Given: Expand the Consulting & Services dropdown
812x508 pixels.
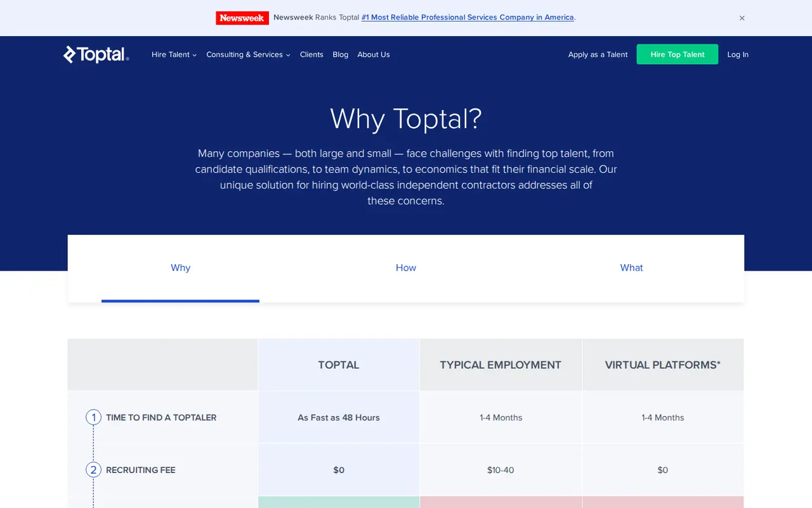Looking at the screenshot, I should coord(248,55).
